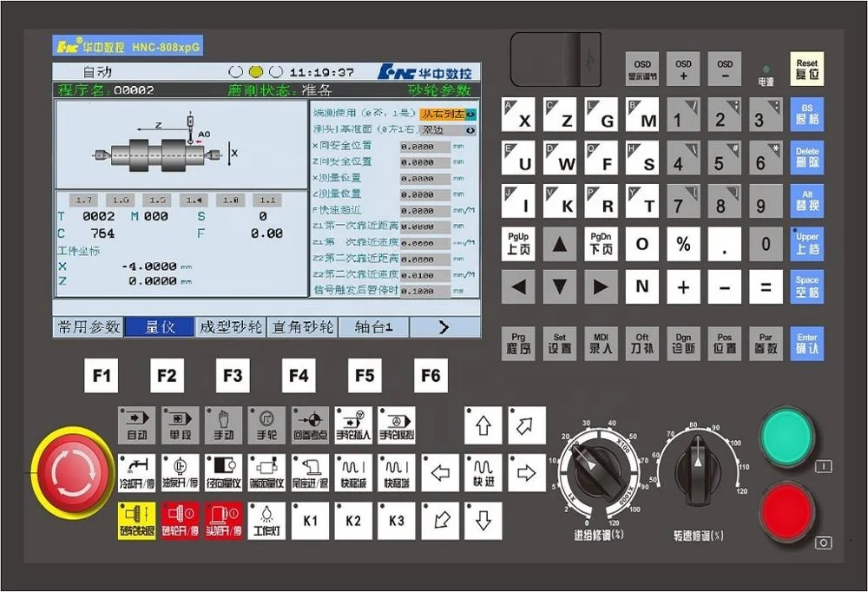Open the 从右到左 dropdown on screen
The width and height of the screenshot is (868, 592).
tap(448, 114)
